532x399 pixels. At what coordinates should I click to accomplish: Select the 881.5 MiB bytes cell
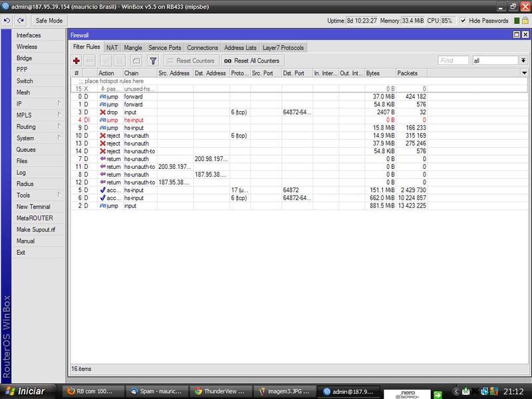pos(380,205)
